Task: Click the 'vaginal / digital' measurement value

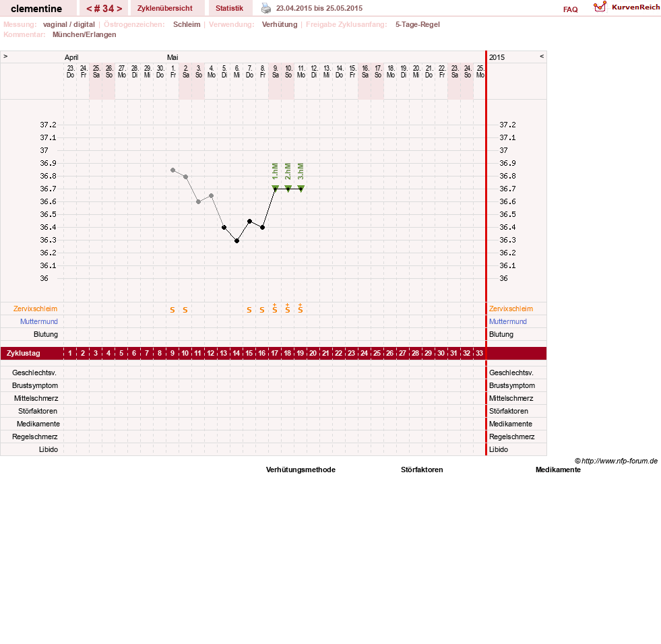Action: point(69,24)
